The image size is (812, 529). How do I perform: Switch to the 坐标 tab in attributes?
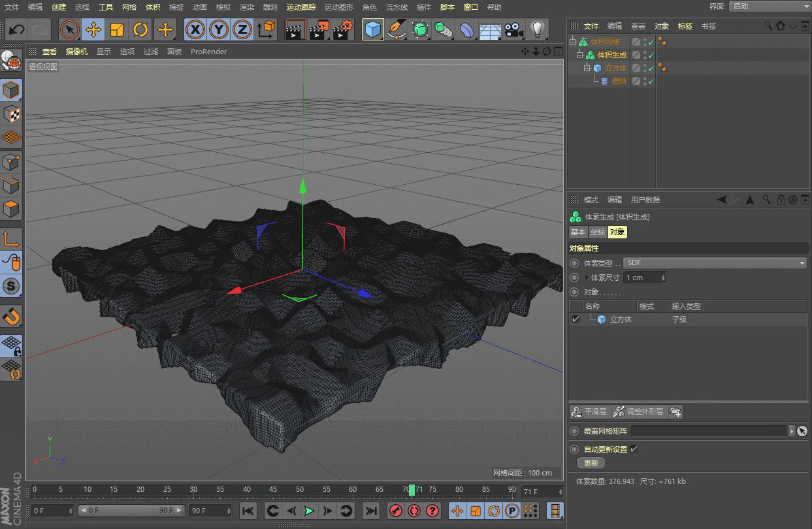(596, 232)
